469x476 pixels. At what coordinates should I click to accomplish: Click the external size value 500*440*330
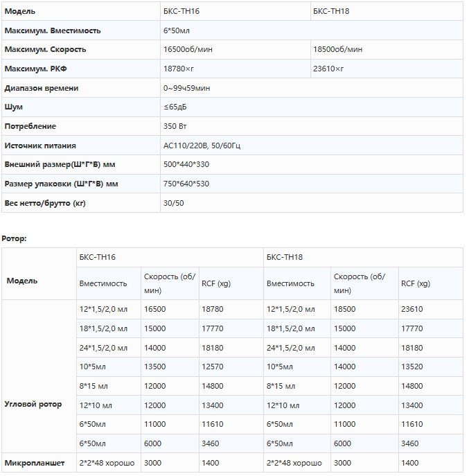coord(186,165)
